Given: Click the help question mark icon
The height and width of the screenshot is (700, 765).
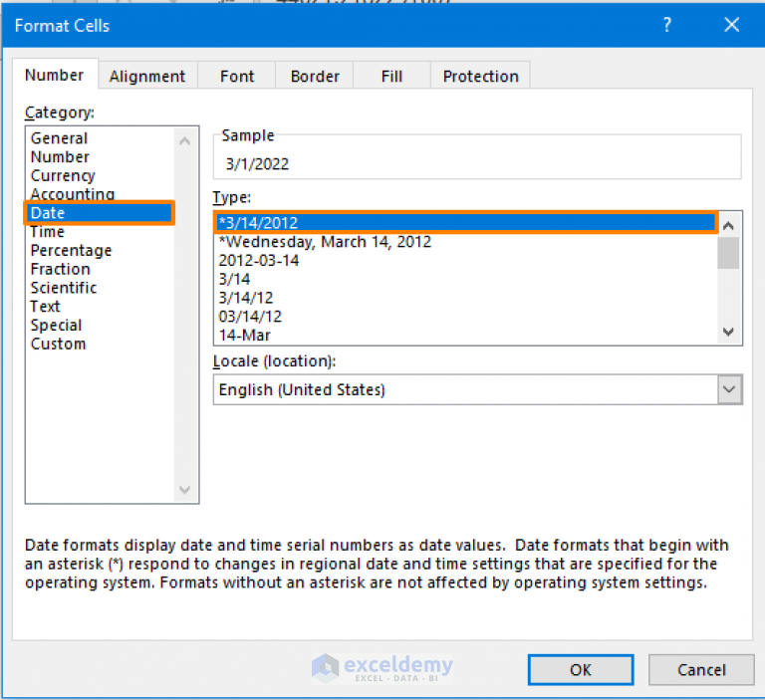Looking at the screenshot, I should [667, 24].
